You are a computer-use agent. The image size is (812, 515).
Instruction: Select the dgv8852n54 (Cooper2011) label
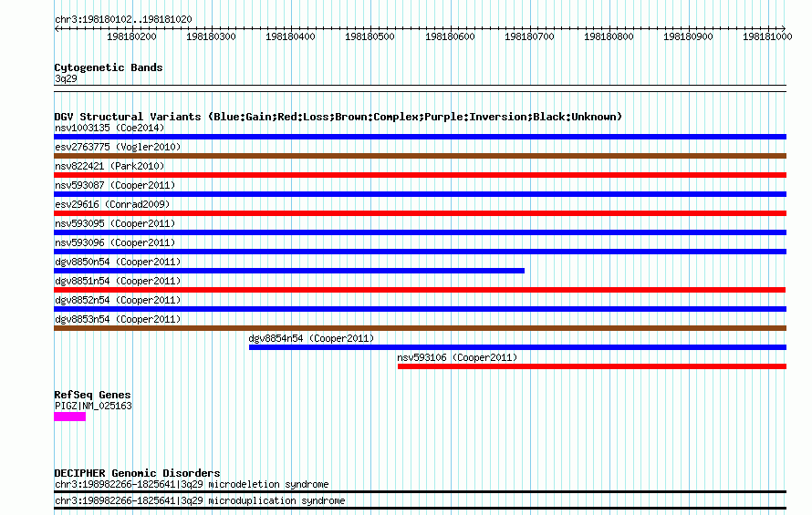click(118, 300)
